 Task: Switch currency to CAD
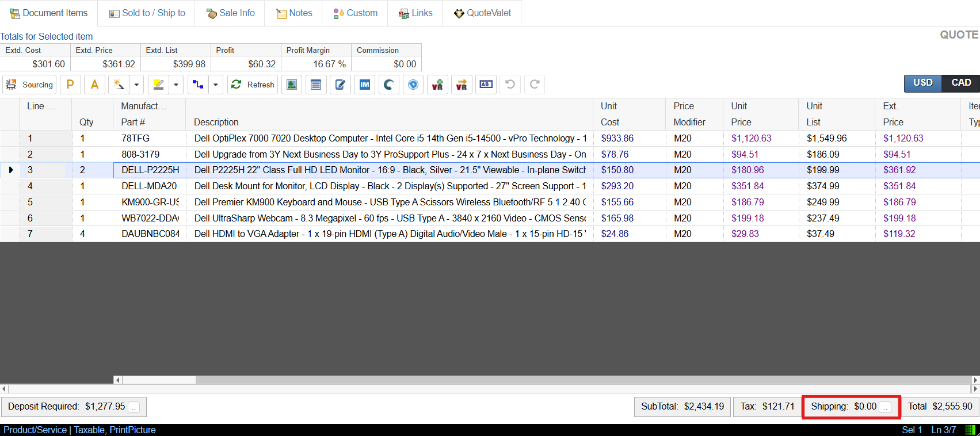[960, 83]
